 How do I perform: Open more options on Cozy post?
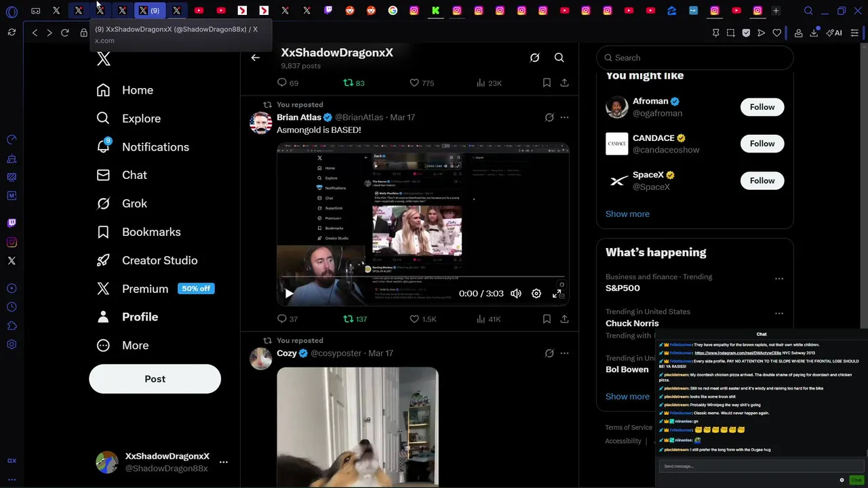point(564,353)
